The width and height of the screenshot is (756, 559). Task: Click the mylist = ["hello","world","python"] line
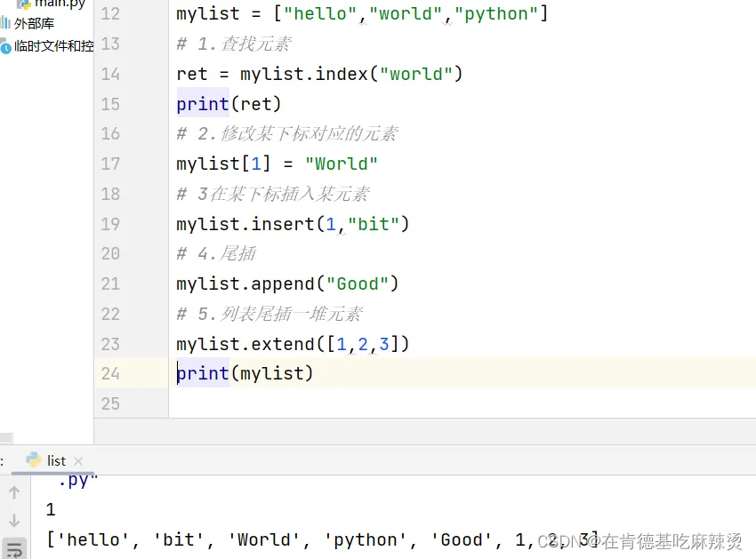pyautogui.click(x=362, y=13)
